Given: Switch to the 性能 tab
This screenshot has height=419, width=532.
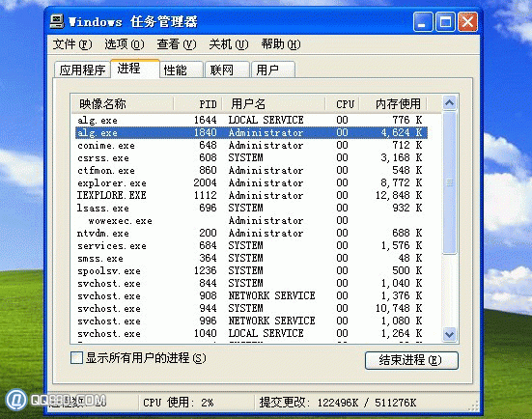Looking at the screenshot, I should (182, 70).
